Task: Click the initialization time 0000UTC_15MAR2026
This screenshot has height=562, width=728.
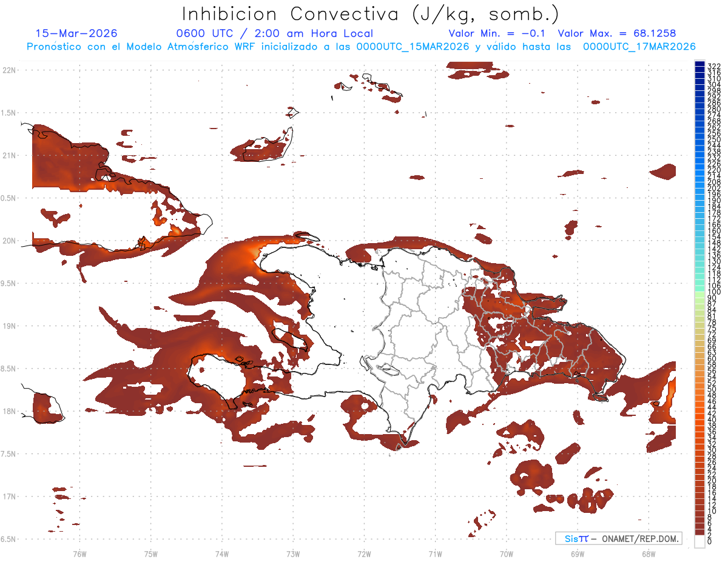Action: [x=413, y=47]
